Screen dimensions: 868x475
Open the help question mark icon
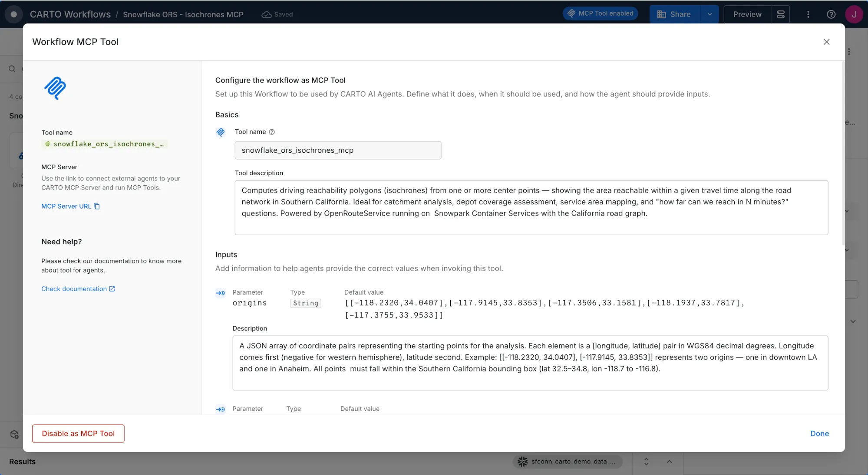point(831,14)
